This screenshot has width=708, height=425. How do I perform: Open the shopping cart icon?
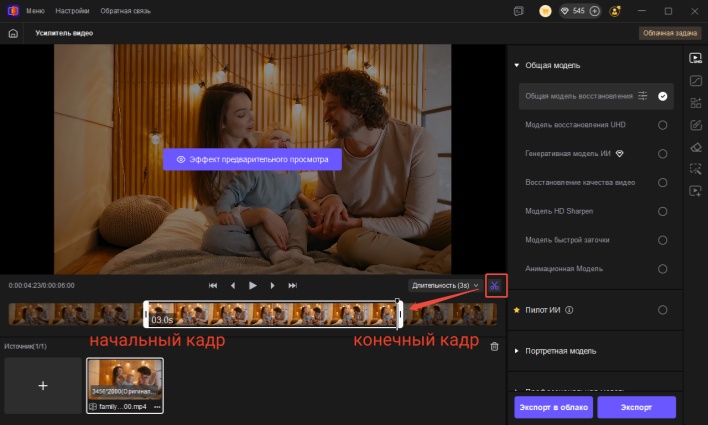tap(545, 11)
